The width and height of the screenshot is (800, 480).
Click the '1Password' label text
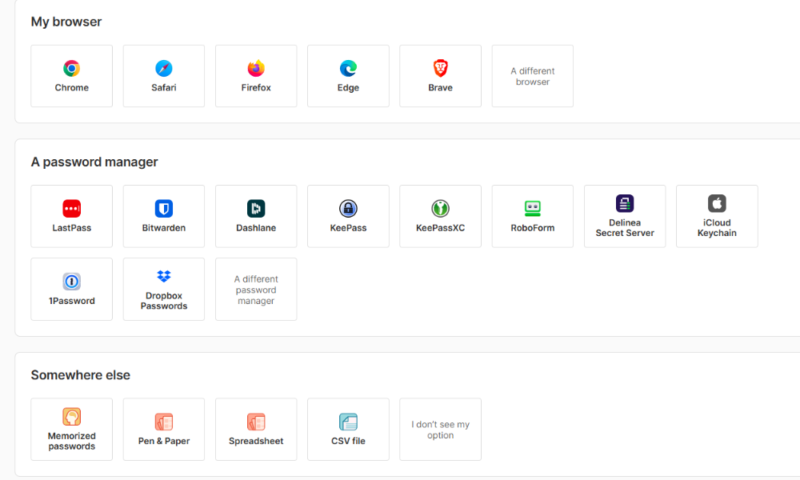[71, 301]
